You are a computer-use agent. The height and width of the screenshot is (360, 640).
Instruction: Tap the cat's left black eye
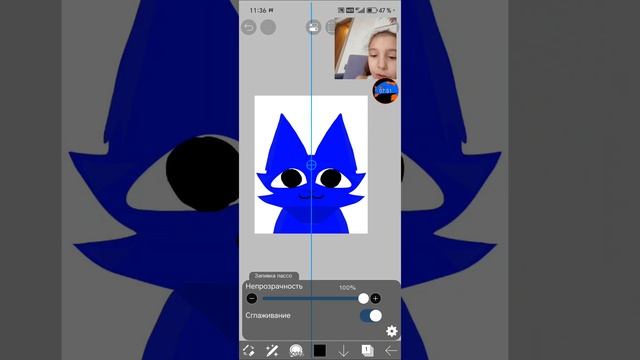[x=291, y=178]
